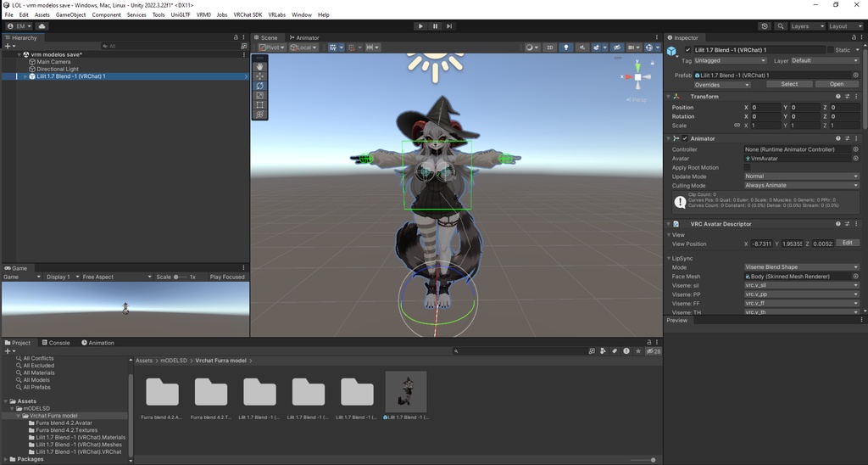Open the prefab Overrides dropdown
Image resolution: width=868 pixels, height=465 pixels.
pyautogui.click(x=722, y=85)
